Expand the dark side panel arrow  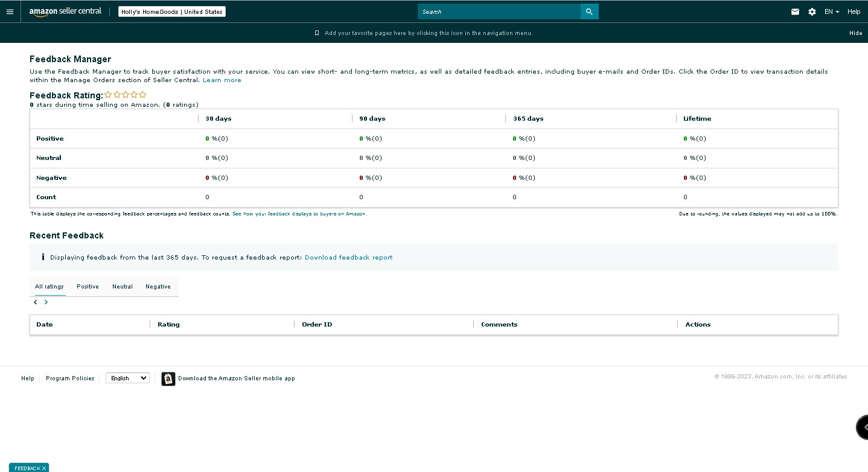863,427
